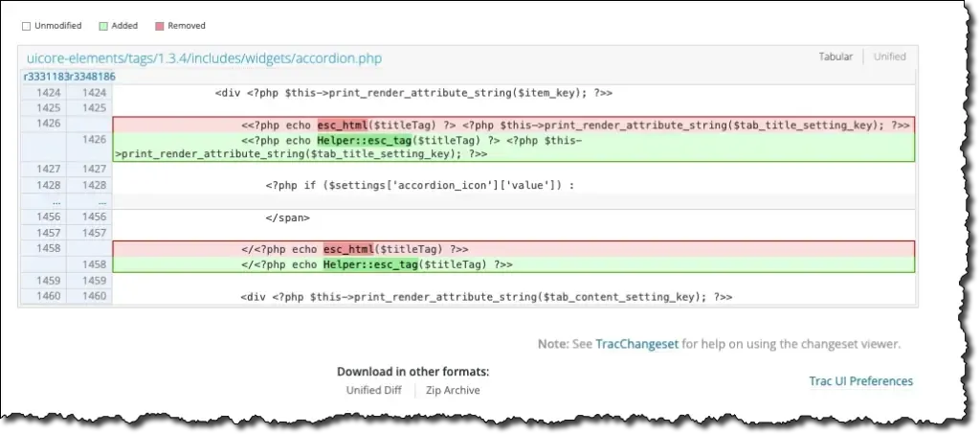Click the red Removed legend swatch

(160, 26)
